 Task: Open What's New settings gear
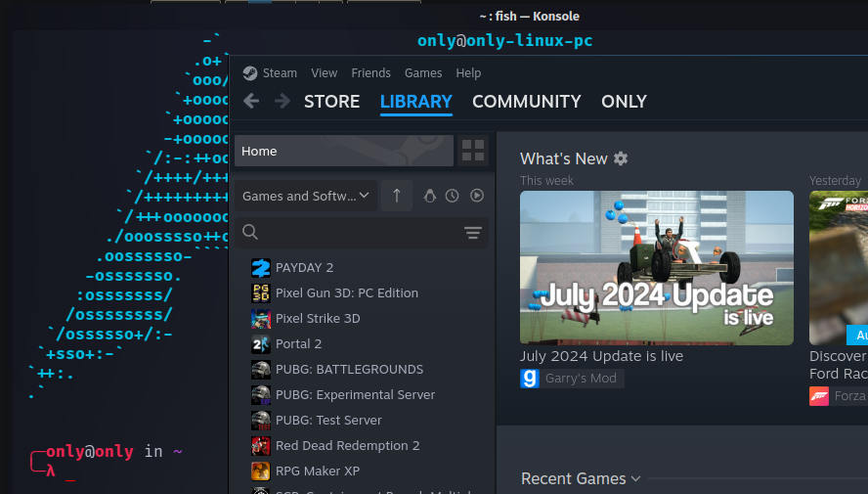pyautogui.click(x=621, y=158)
